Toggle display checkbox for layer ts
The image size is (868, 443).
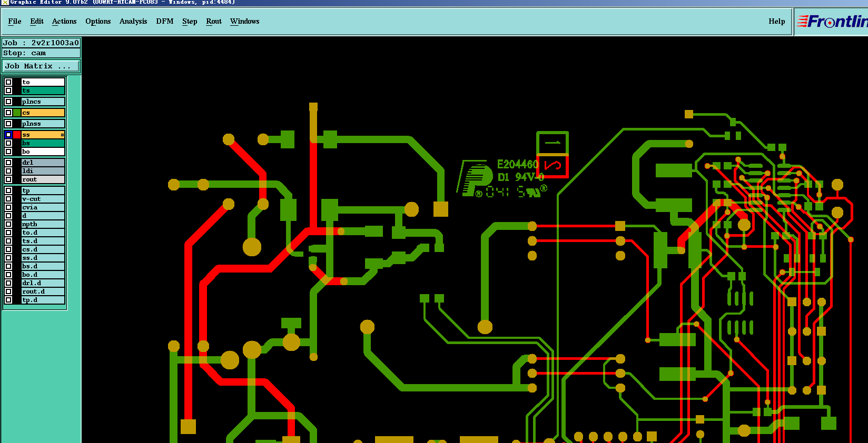[x=8, y=90]
